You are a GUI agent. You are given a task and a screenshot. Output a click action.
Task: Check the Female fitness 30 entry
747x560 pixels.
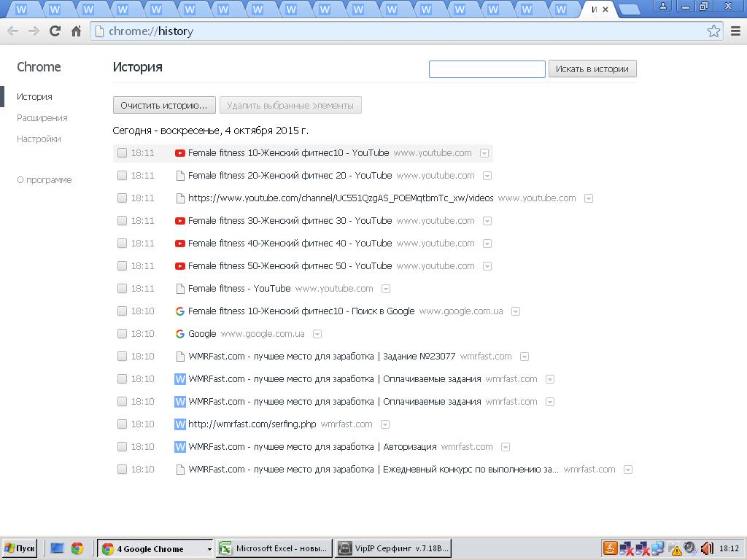122,221
